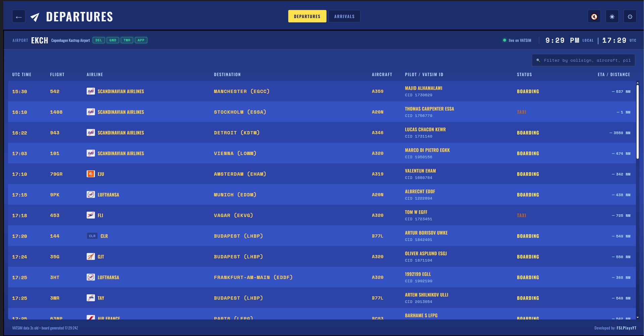This screenshot has width=644, height=336.
Task: Click pilot name Majid Alhamalawi
Action: click(x=423, y=88)
